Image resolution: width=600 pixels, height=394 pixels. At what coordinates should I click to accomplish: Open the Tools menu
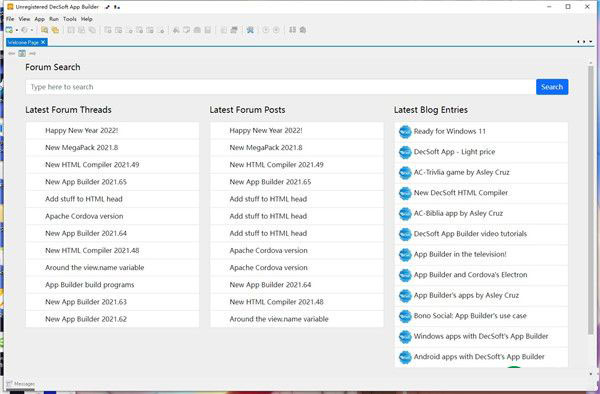point(70,19)
